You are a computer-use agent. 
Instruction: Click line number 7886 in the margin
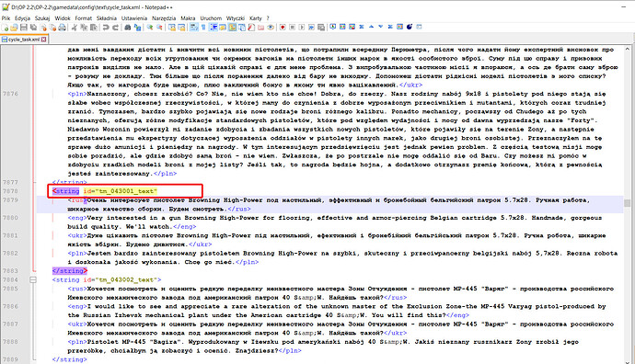pyautogui.click(x=10, y=306)
